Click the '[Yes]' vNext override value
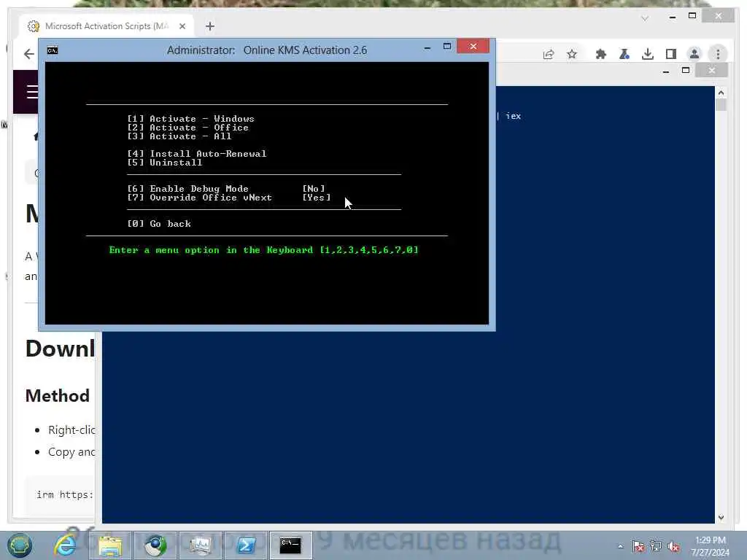 [x=317, y=197]
